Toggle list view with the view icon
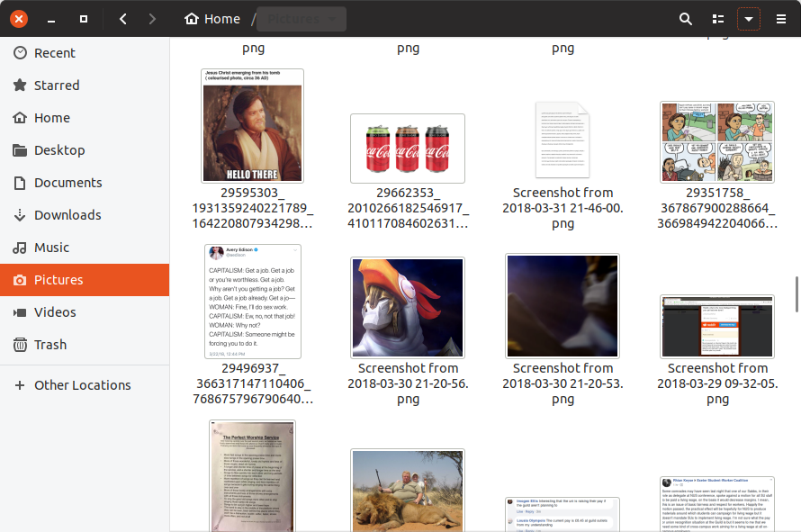801x532 pixels. [717, 19]
